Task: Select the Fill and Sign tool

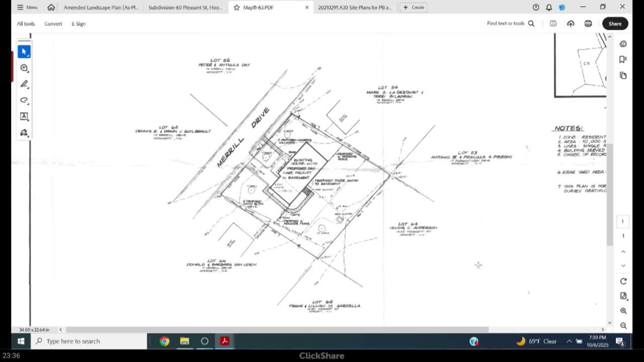Action: (24, 133)
